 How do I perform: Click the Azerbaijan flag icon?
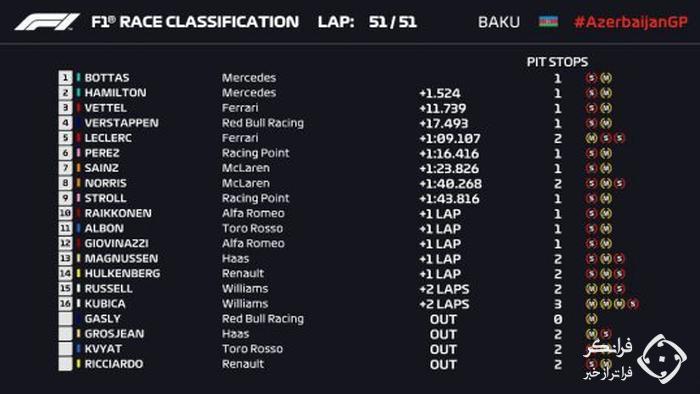548,21
